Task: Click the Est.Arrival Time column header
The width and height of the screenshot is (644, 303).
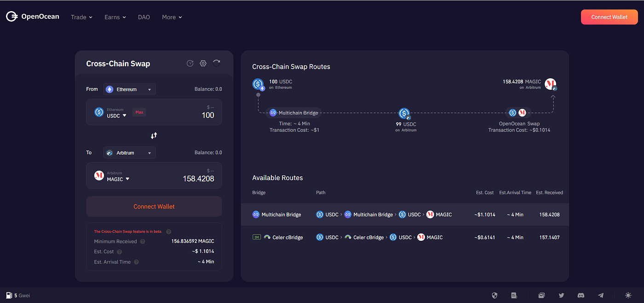Action: coord(515,192)
